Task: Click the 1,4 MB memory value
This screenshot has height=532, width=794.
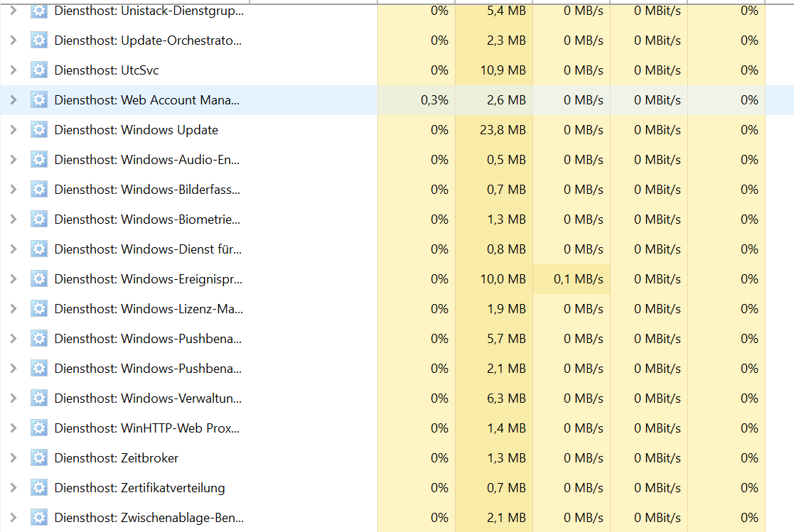Action: 506,429
